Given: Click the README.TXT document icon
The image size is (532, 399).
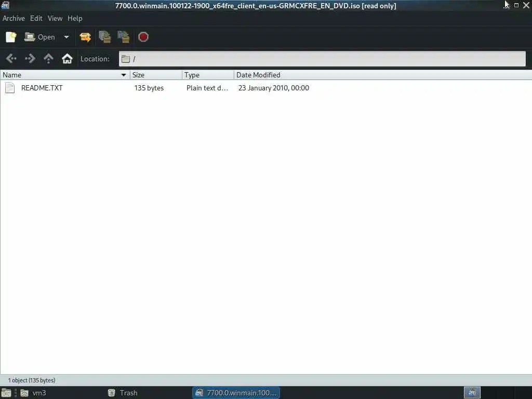Looking at the screenshot, I should [x=10, y=88].
